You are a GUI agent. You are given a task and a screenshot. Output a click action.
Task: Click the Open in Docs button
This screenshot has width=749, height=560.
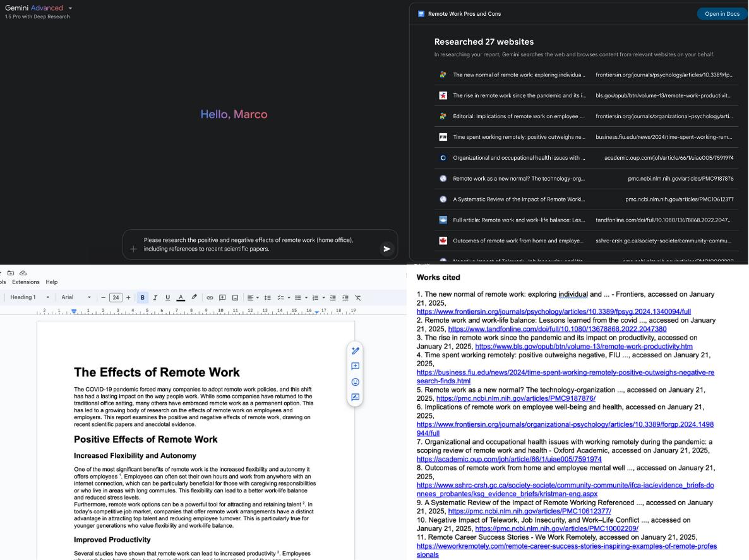(x=722, y=14)
